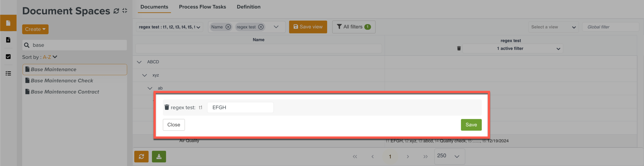Image resolution: width=644 pixels, height=166 pixels.
Task: Click the regex test t1 input field
Action: [240, 108]
